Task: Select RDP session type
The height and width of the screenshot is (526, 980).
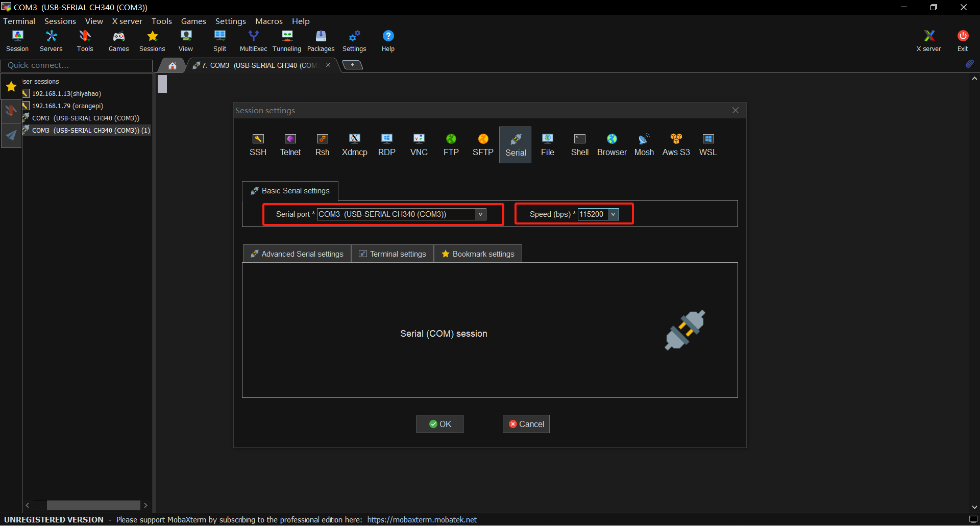Action: (x=386, y=145)
